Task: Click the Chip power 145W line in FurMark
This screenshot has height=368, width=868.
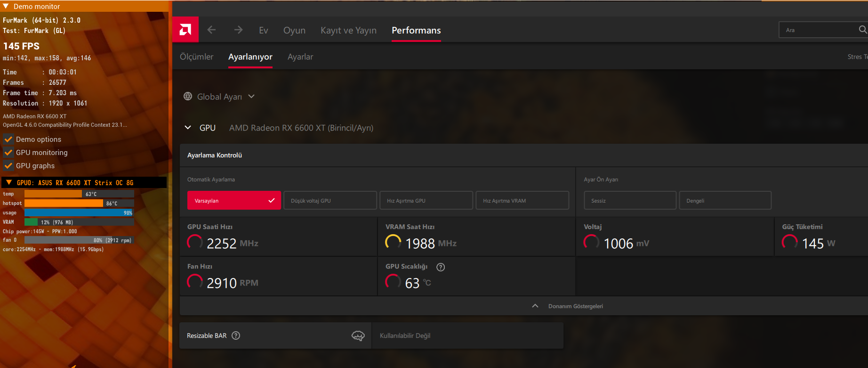Action: (40, 231)
